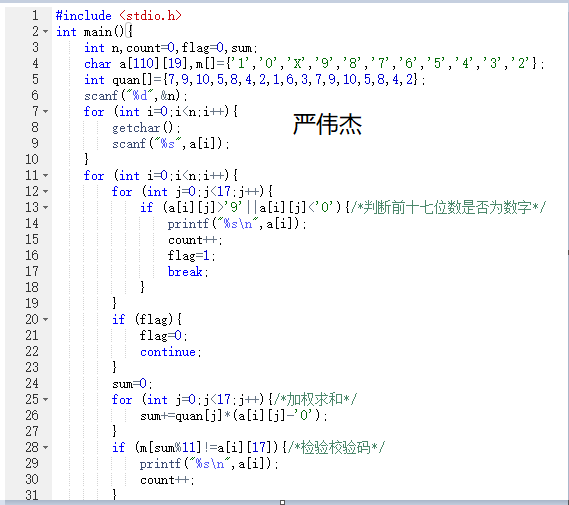Click line number 1 in the gutter
Viewport: 569px width, 505px height.
tap(35, 16)
